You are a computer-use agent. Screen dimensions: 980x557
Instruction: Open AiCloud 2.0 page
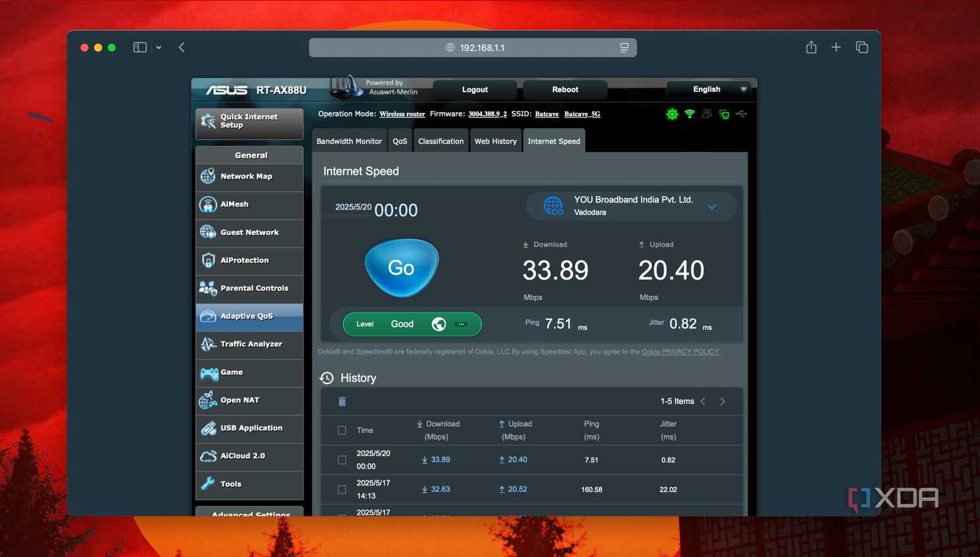[250, 456]
